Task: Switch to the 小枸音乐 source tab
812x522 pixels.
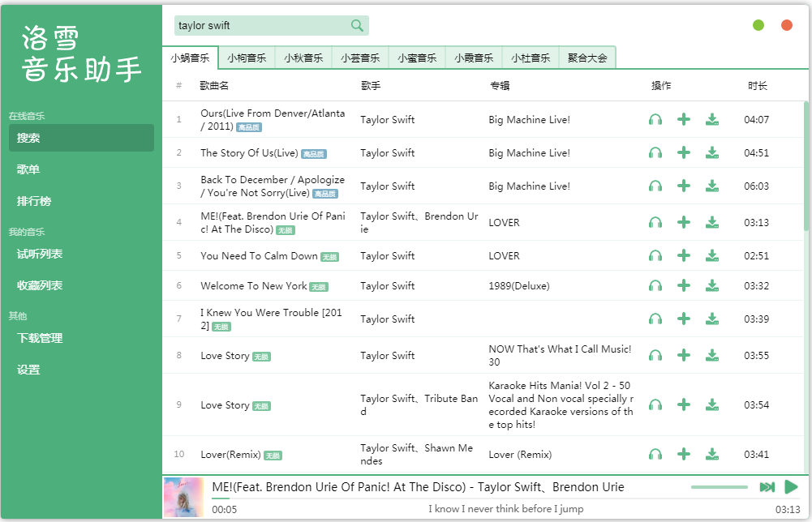Action: [x=247, y=58]
